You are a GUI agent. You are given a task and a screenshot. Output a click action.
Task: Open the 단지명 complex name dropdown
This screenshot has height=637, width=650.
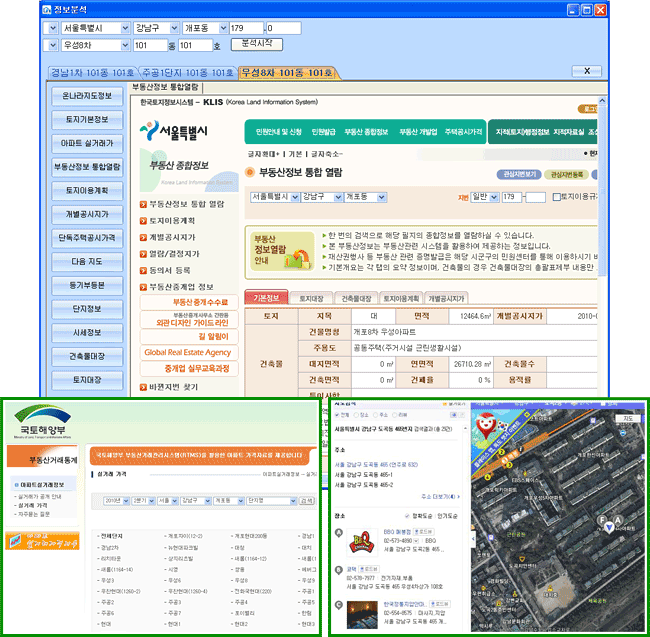coord(272,501)
